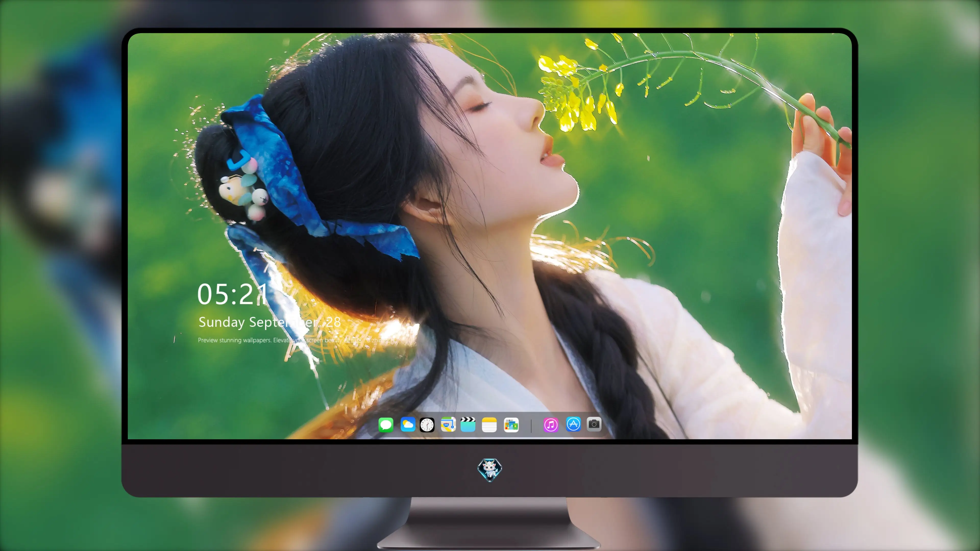Image resolution: width=980 pixels, height=551 pixels.
Task: Click the Sunday September 28 date text
Action: [269, 322]
